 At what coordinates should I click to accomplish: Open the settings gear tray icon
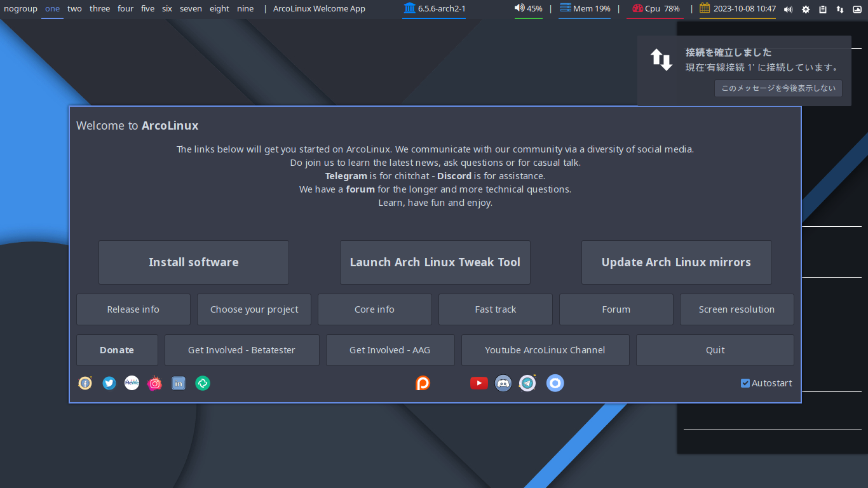coord(806,9)
